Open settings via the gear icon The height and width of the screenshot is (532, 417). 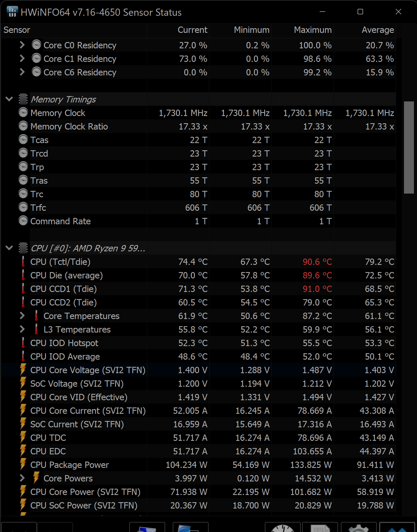coord(358,528)
